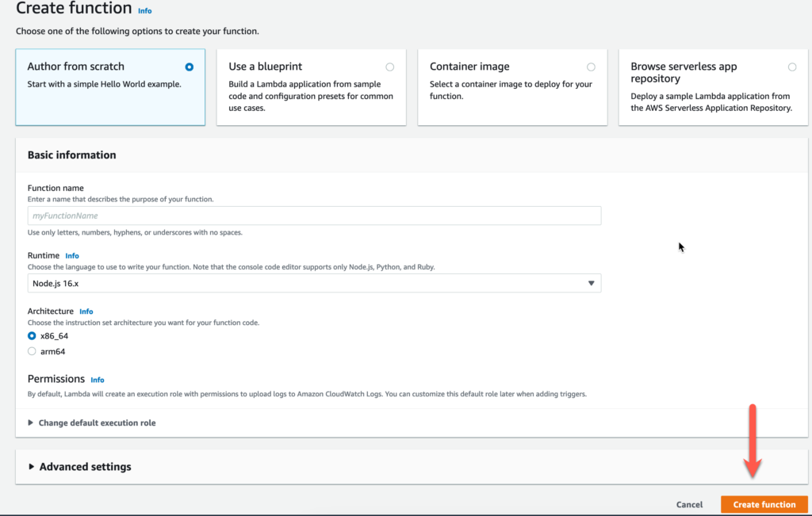Viewport: 812px width, 516px height.
Task: Choose the Use a blueprint option
Action: [x=389, y=67]
